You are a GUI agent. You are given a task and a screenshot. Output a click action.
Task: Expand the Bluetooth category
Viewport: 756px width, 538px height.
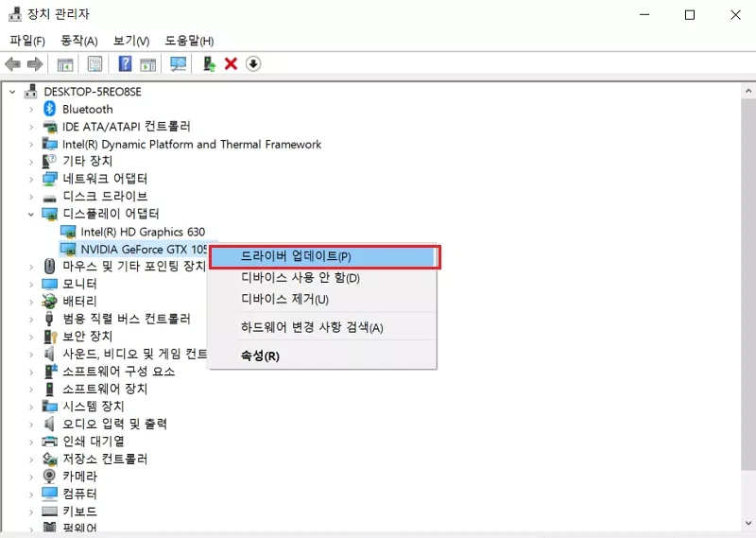31,110
